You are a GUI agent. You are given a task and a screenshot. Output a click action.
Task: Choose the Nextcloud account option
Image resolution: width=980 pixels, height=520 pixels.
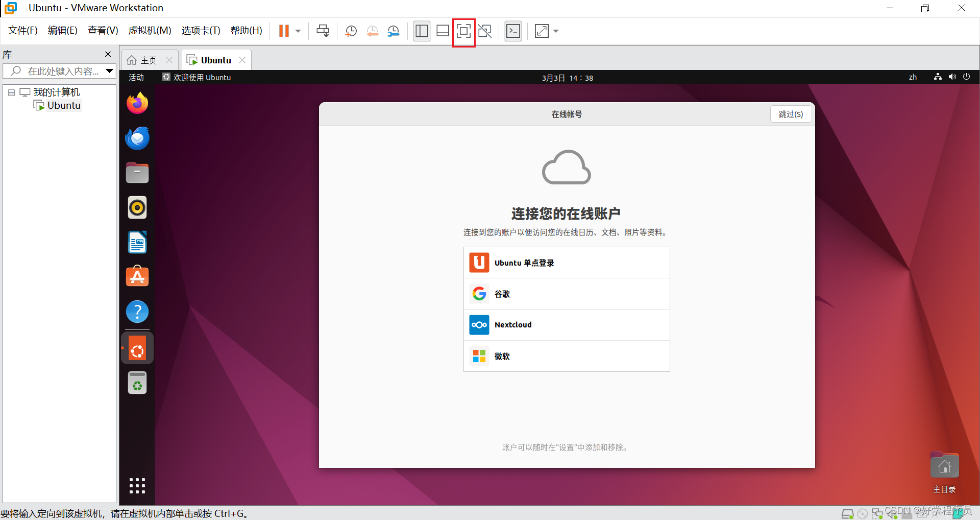pos(567,325)
